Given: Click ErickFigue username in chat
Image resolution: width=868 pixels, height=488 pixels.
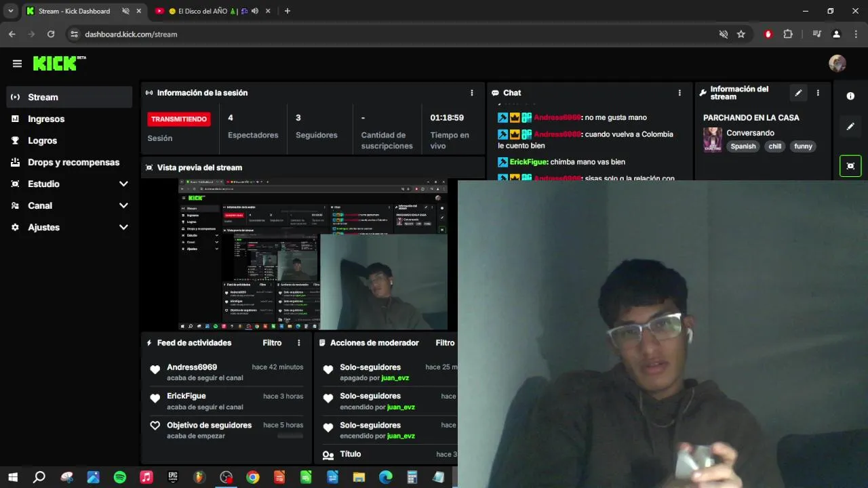Looking at the screenshot, I should [529, 162].
